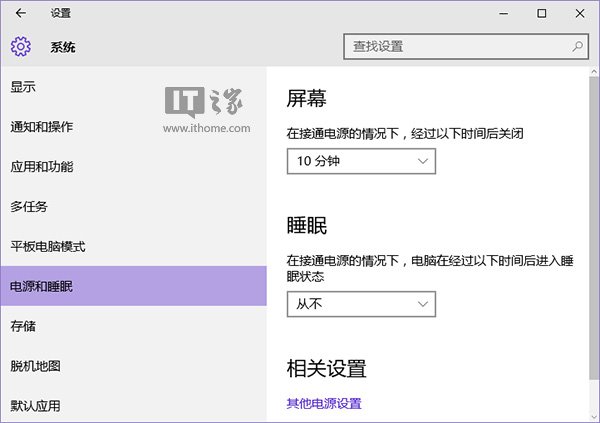Click the System gear icon
600x423 pixels.
click(21, 47)
